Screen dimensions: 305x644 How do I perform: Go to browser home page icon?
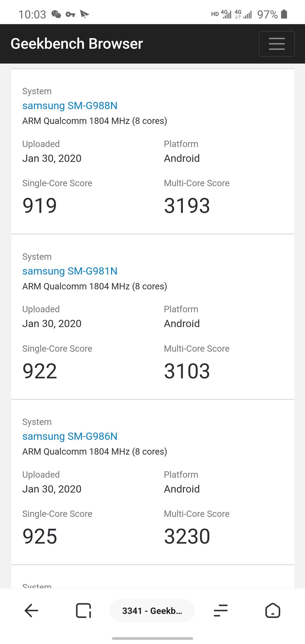[273, 611]
